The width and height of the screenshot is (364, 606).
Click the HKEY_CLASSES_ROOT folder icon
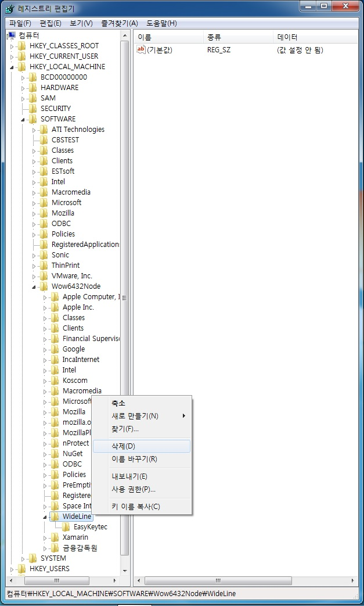[x=22, y=46]
